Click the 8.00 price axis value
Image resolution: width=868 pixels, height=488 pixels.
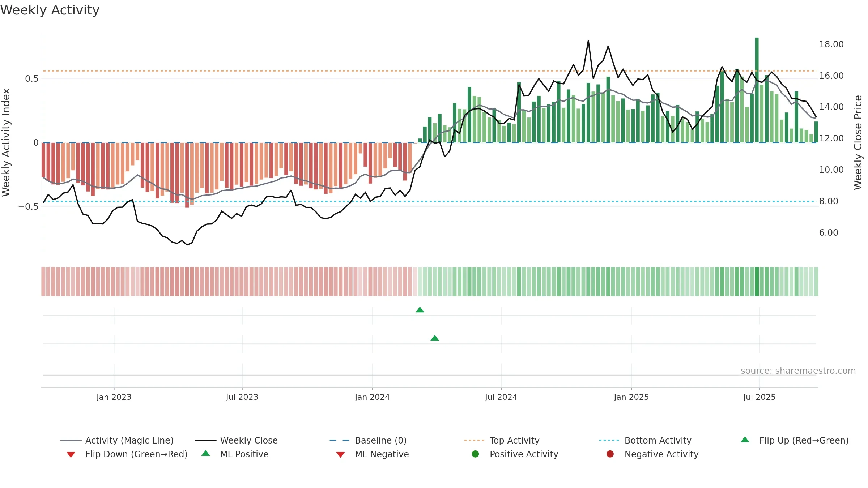click(829, 201)
